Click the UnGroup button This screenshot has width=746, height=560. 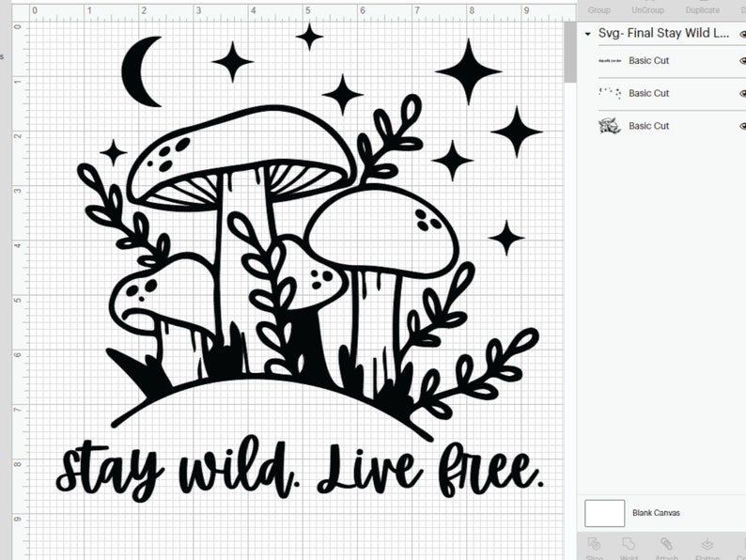(x=646, y=9)
